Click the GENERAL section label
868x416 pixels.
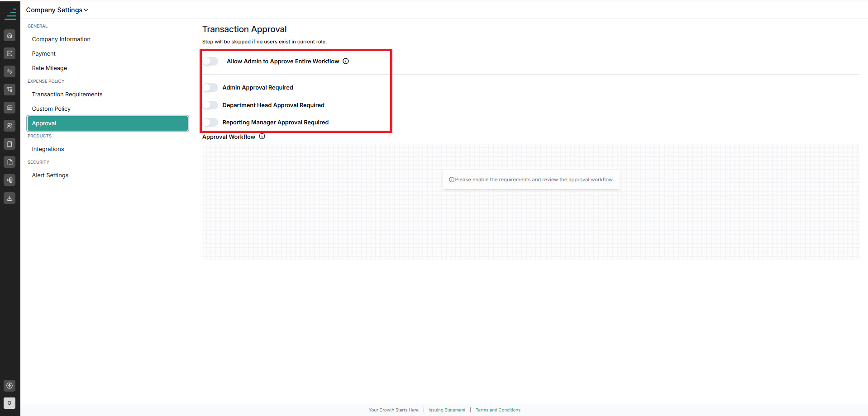(38, 26)
